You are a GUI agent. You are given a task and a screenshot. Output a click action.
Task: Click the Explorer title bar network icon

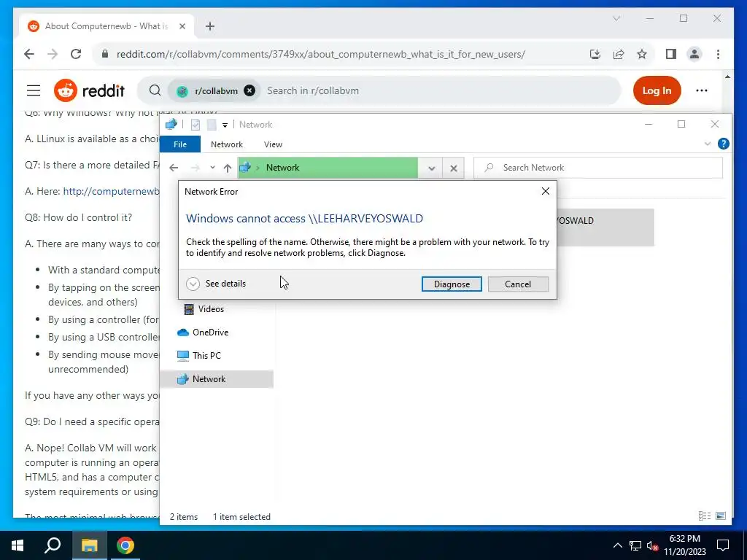pyautogui.click(x=171, y=125)
